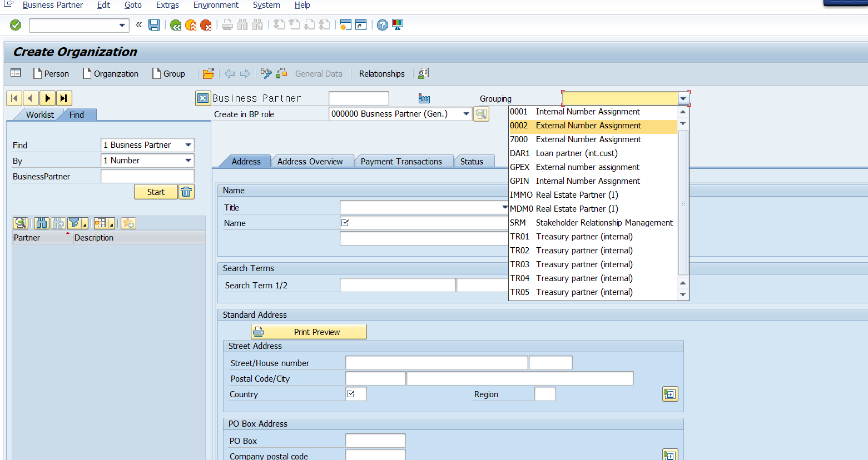Click the layout grid icon in results toolbar

pyautogui.click(x=101, y=223)
